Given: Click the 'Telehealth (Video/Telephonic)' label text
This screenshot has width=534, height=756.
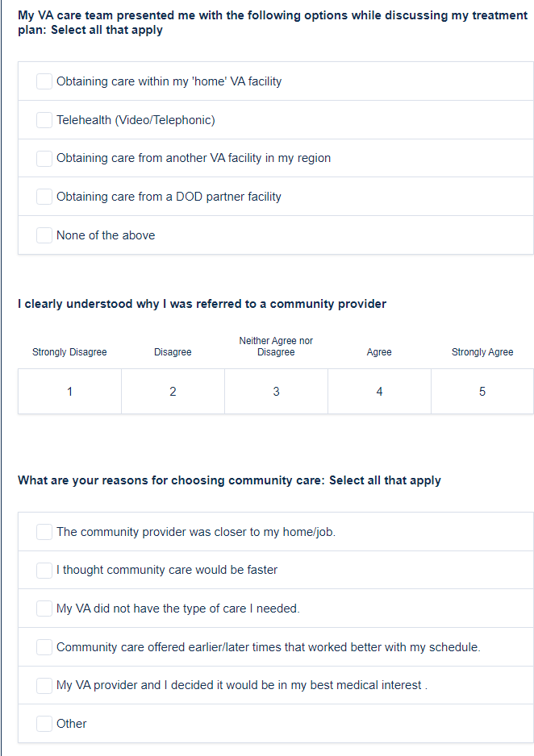Looking at the screenshot, I should 136,120.
